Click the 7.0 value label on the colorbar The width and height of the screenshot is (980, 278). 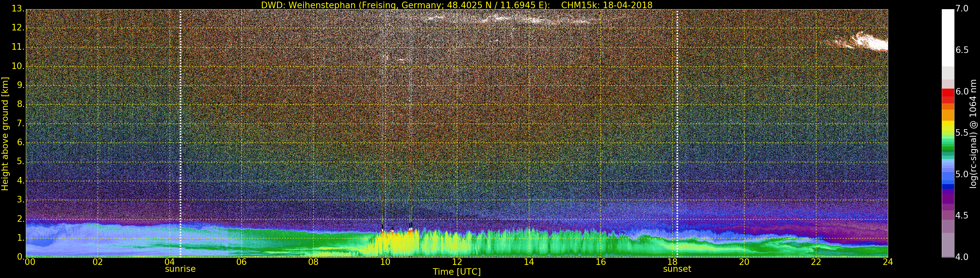962,9
